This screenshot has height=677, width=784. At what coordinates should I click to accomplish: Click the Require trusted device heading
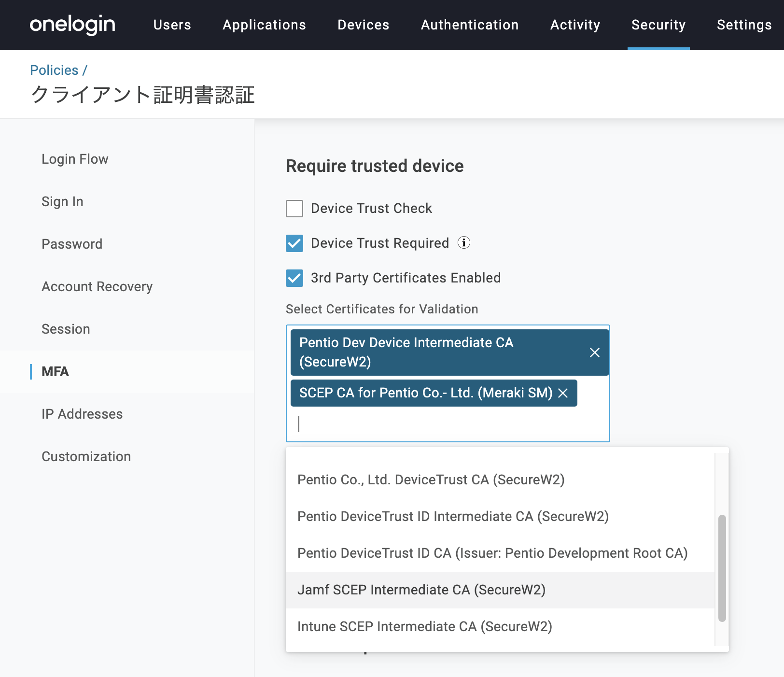pos(375,166)
